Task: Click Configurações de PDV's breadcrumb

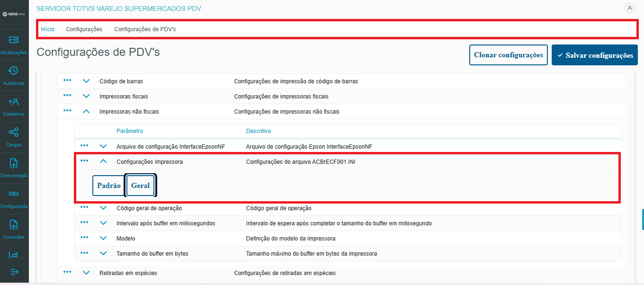Action: (145, 29)
